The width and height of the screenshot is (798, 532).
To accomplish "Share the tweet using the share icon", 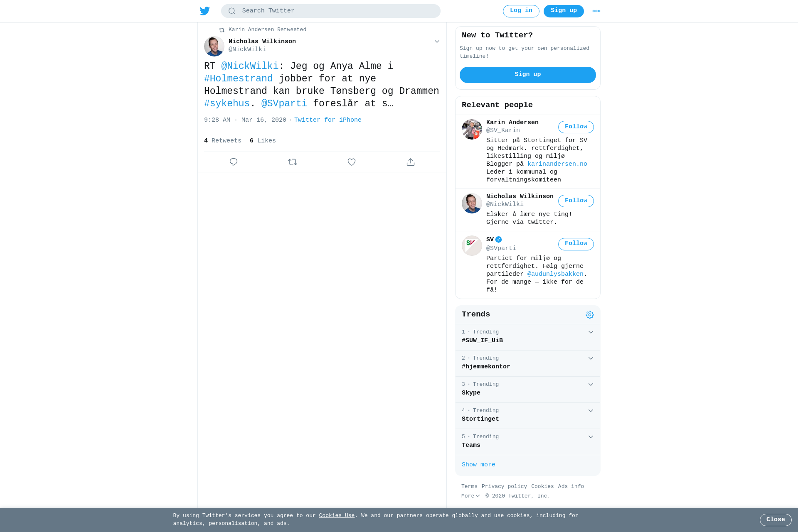I will [x=411, y=162].
